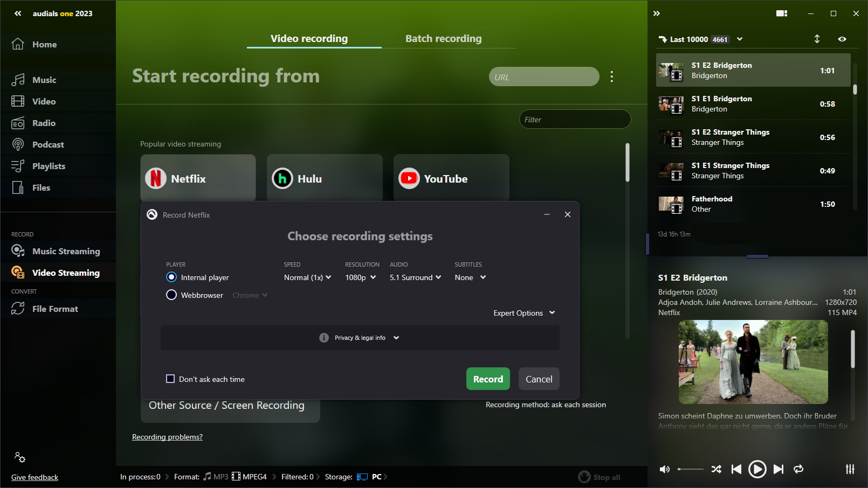Open Audio 5.1 Surround dropdown
The height and width of the screenshot is (488, 868).
coord(415,277)
